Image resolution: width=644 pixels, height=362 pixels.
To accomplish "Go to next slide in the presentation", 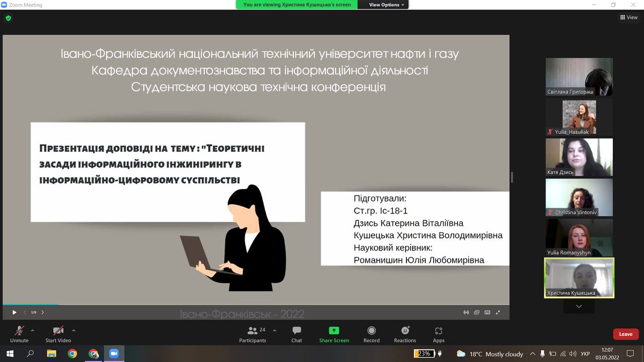I will (43, 312).
